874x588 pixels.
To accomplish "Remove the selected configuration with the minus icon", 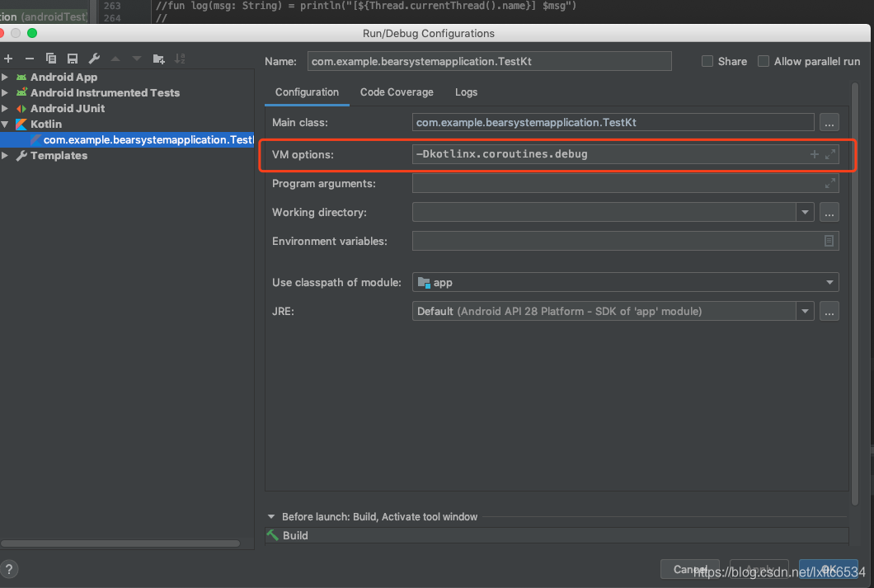I will [x=30, y=59].
